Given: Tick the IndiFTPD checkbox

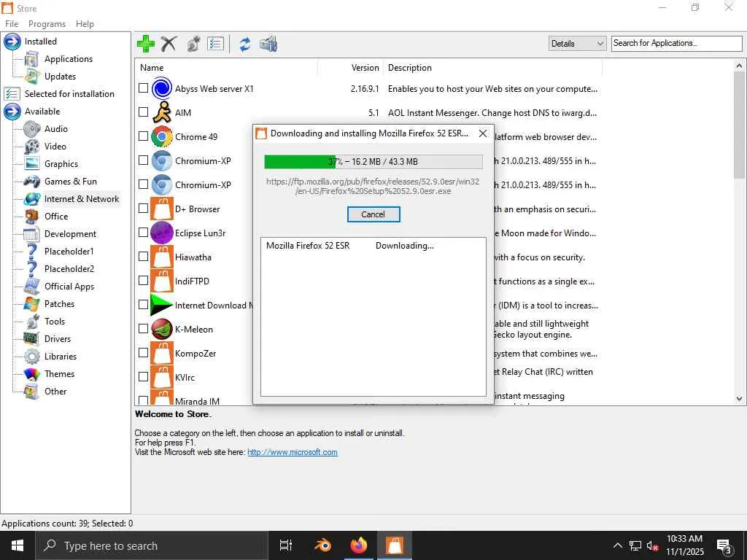Looking at the screenshot, I should point(144,281).
